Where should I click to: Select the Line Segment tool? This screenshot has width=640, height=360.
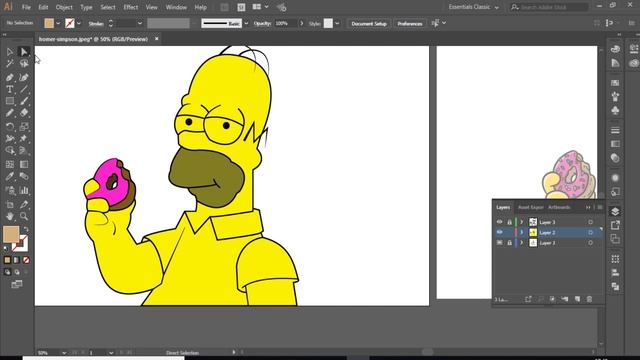click(24, 89)
